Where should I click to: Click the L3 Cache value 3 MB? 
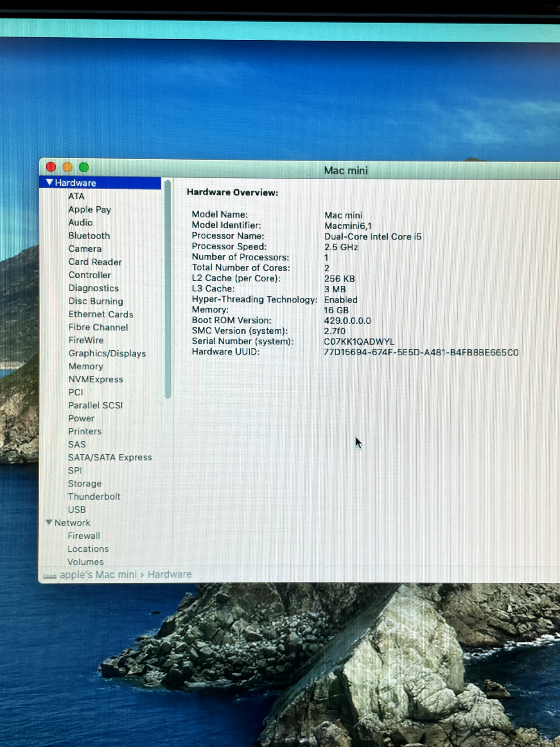(335, 289)
